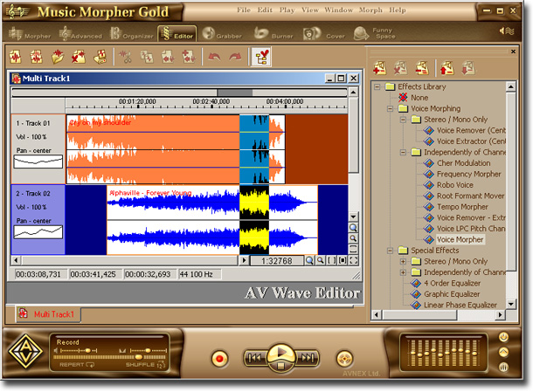Select the Graphic Equalizer effect
533x392 pixels.
coord(452,294)
